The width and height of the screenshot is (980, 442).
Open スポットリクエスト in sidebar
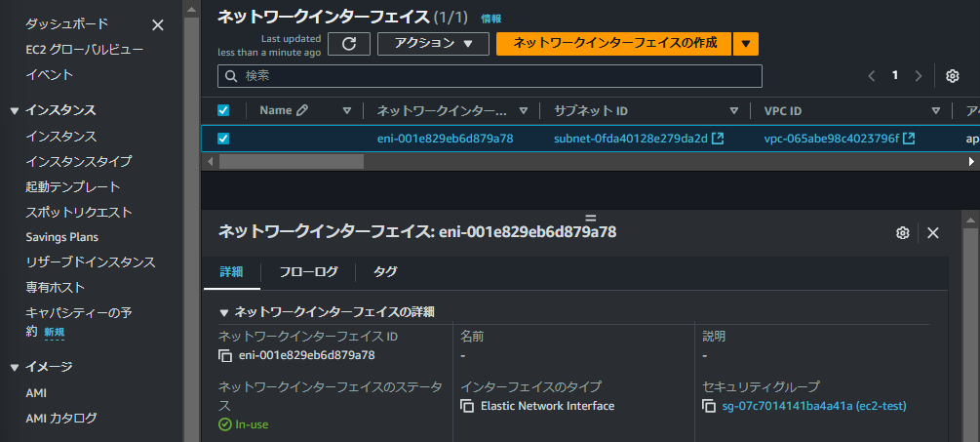[79, 212]
